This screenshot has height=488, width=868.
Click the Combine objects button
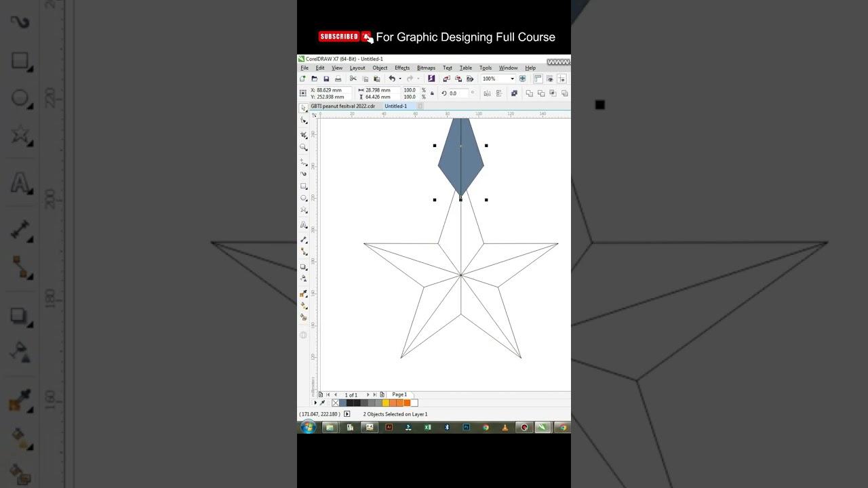tap(514, 94)
